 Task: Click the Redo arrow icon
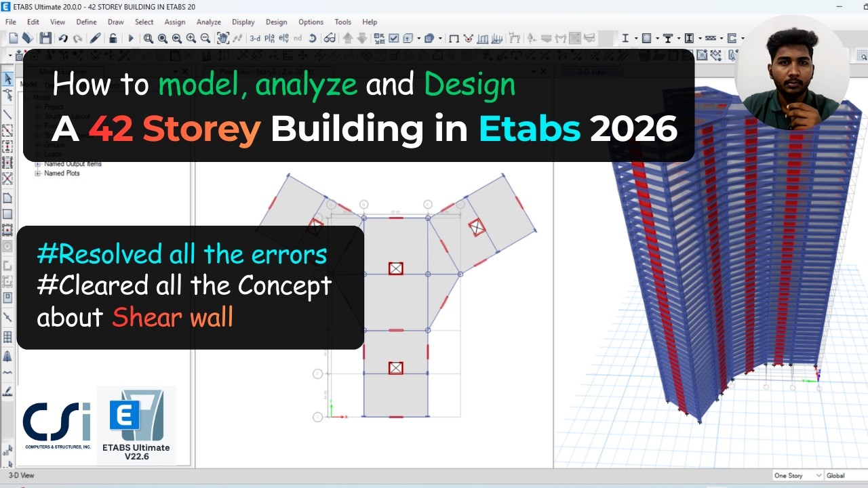[78, 39]
